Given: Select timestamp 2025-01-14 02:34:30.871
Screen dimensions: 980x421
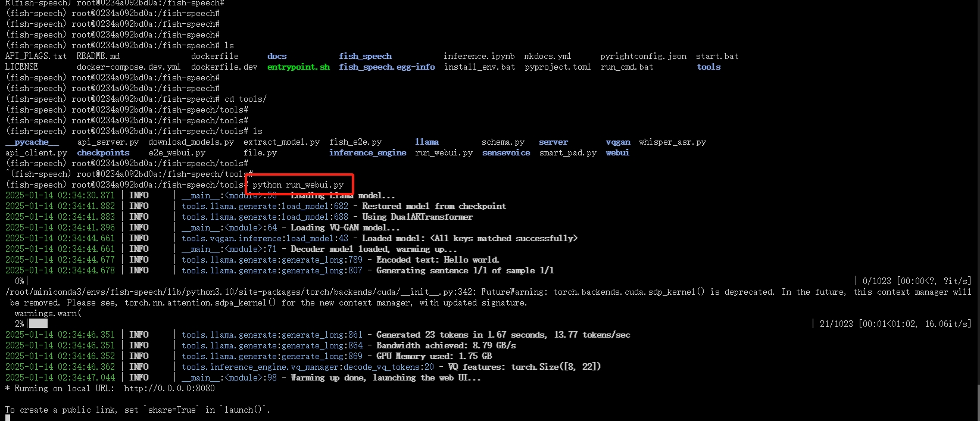Looking at the screenshot, I should coord(60,195).
